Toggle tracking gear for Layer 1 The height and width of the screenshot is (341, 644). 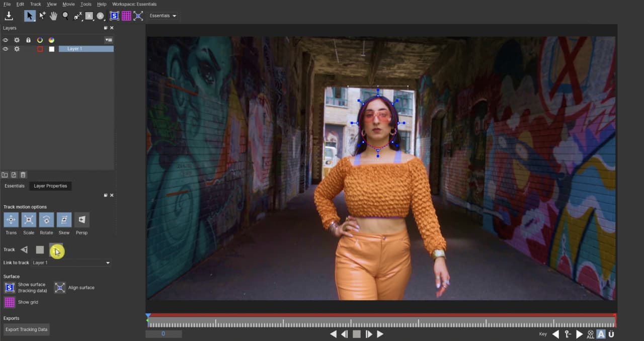tap(17, 49)
